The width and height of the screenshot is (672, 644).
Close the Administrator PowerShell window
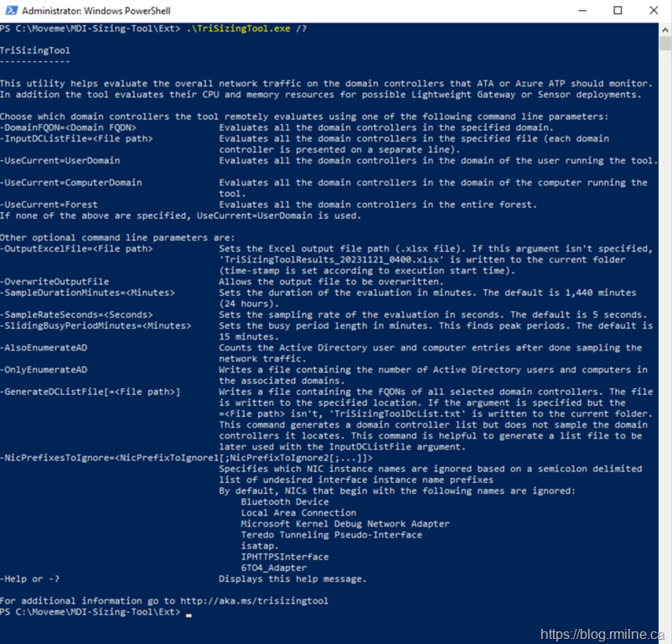coord(655,11)
